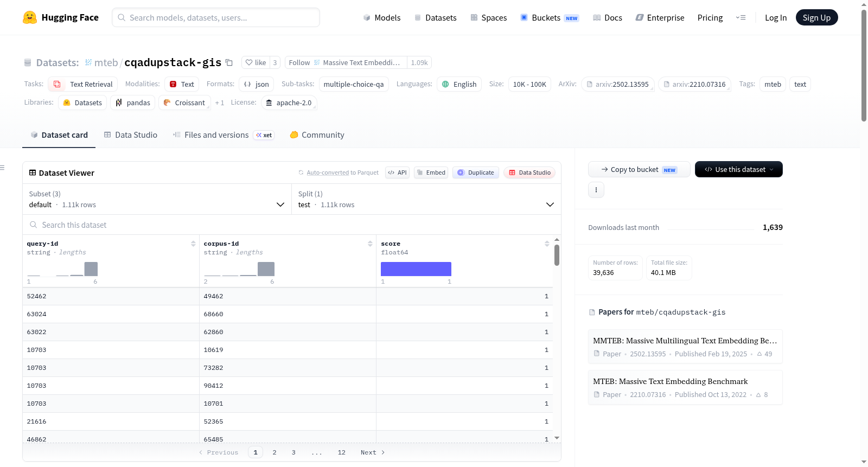Viewport: 868px width, 467px height.
Task: Go to page 3 of results
Action: tap(293, 452)
